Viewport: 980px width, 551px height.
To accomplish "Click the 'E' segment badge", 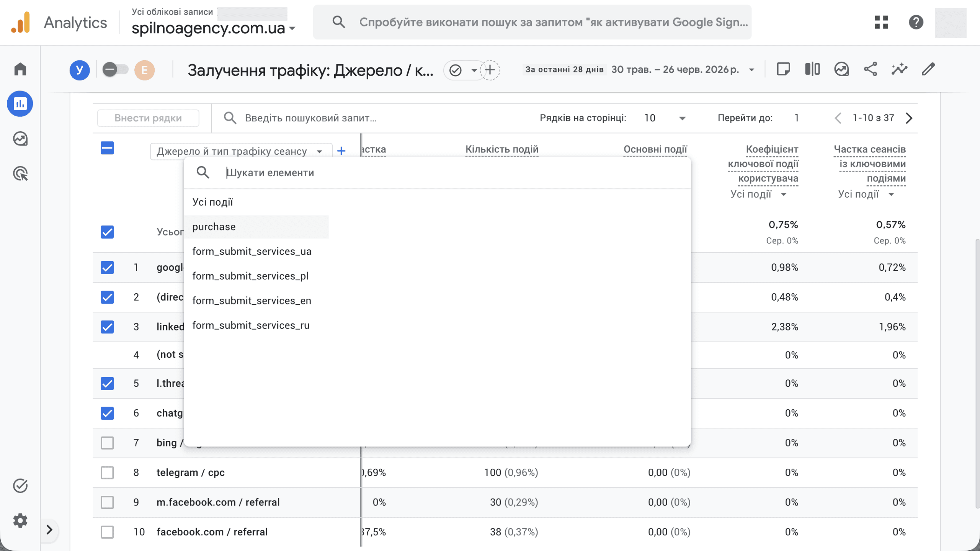I will pyautogui.click(x=144, y=70).
